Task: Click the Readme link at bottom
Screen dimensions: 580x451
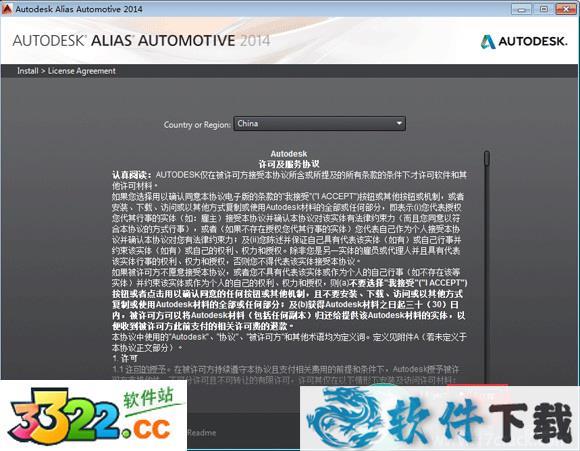Action: (202, 432)
